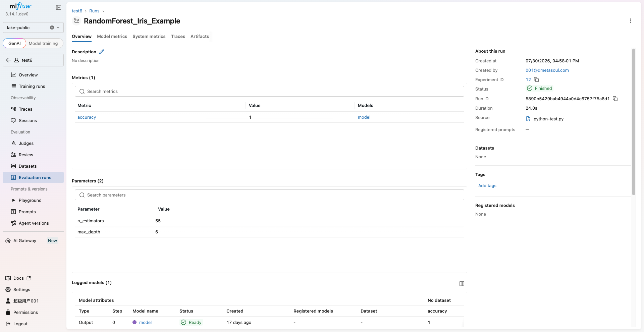Switch to GenAI mode toggle
Image resolution: width=644 pixels, height=332 pixels.
pos(14,43)
